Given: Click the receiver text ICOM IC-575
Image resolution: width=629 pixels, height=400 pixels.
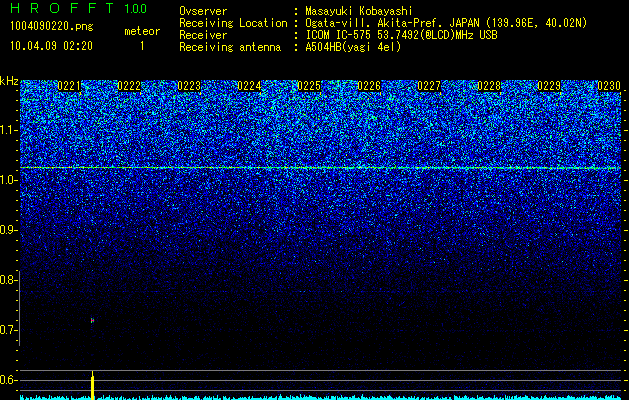Looking at the screenshot, I should tap(339, 35).
